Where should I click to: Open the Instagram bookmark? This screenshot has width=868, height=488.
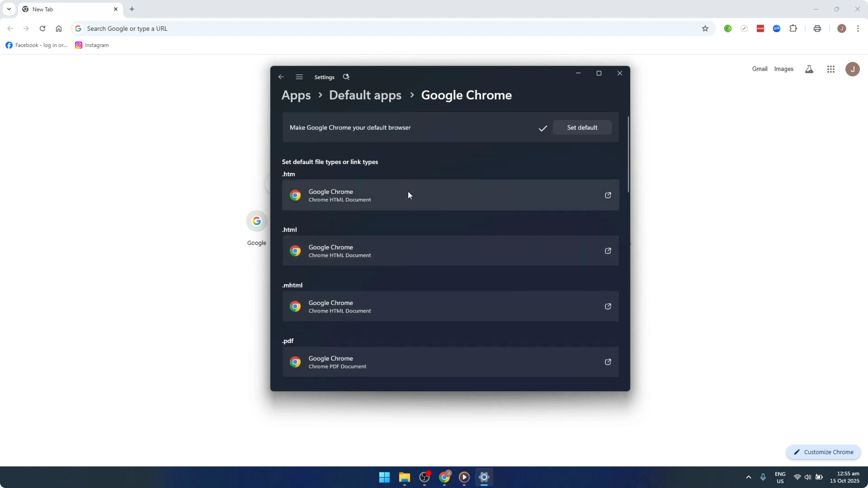point(92,45)
